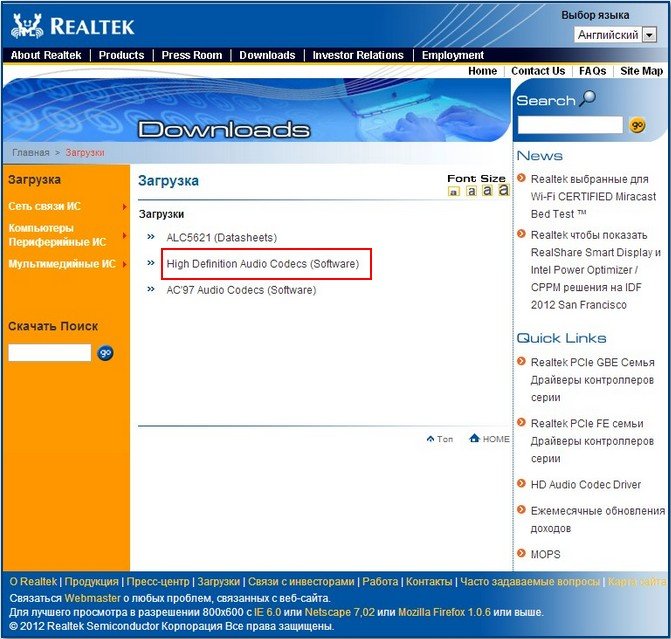Click footer link Загрузки
671x639 pixels.
point(219,582)
